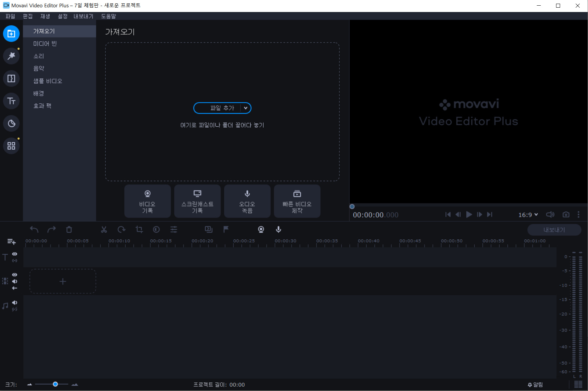Click the webcam record icon in timeline toolbar
Image resolution: width=588 pixels, height=391 pixels.
coord(261,229)
